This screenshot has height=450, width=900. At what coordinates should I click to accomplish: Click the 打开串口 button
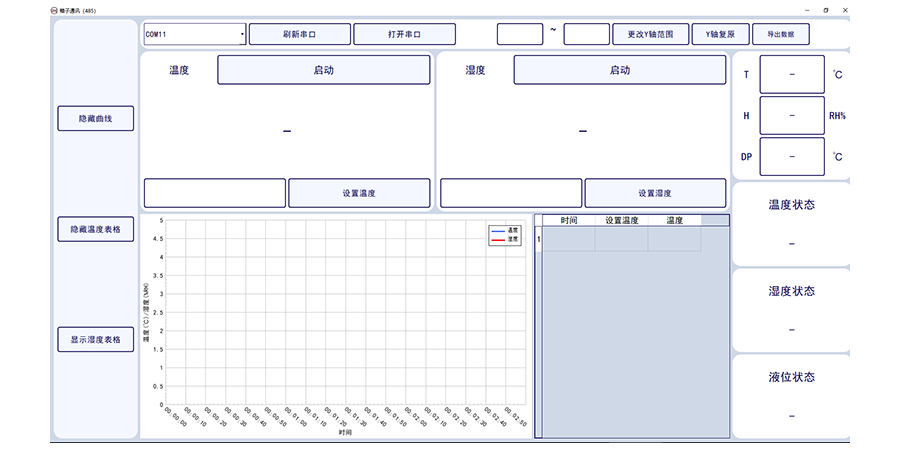[x=405, y=34]
